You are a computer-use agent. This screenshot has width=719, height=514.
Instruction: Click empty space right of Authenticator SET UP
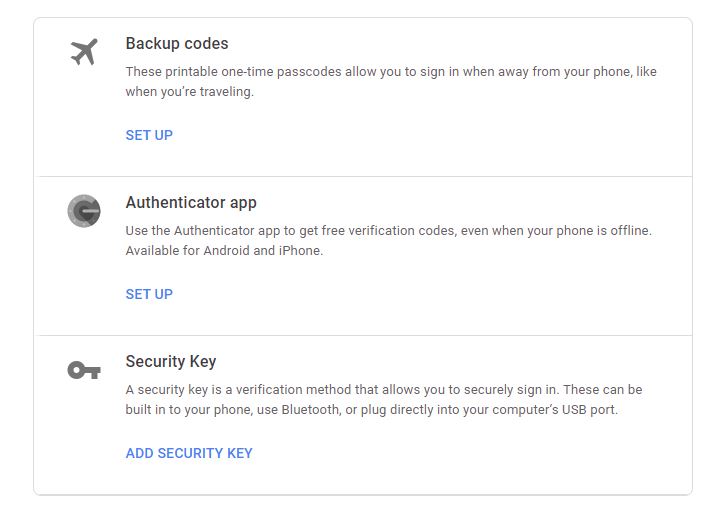[431, 294]
